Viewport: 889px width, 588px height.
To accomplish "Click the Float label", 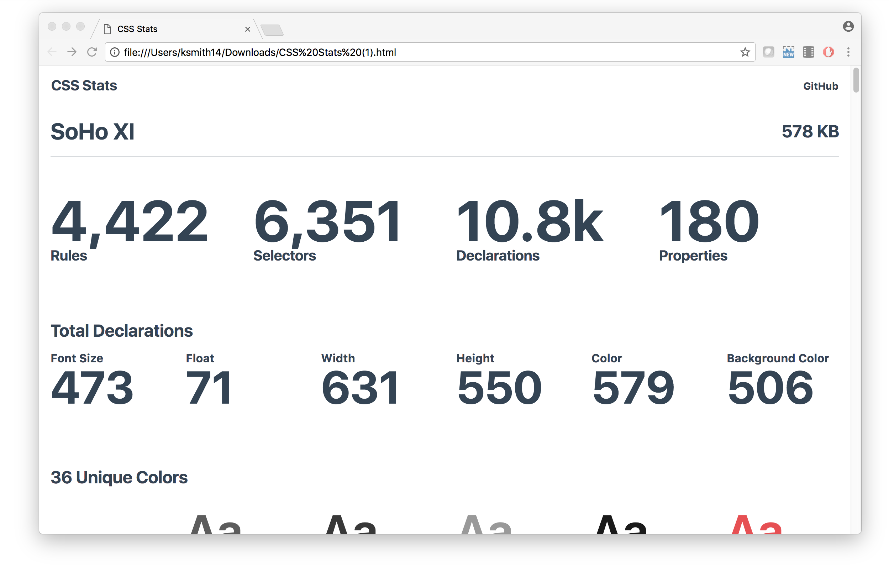I will pyautogui.click(x=200, y=358).
